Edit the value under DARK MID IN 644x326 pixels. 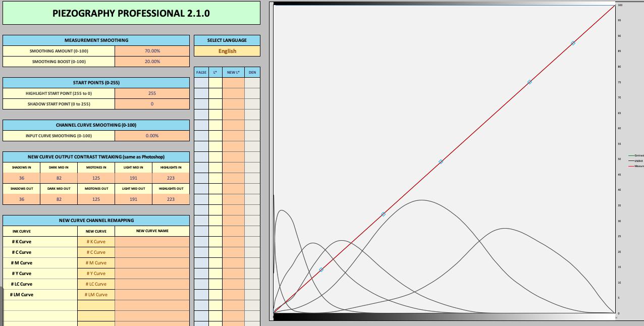[x=59, y=178]
